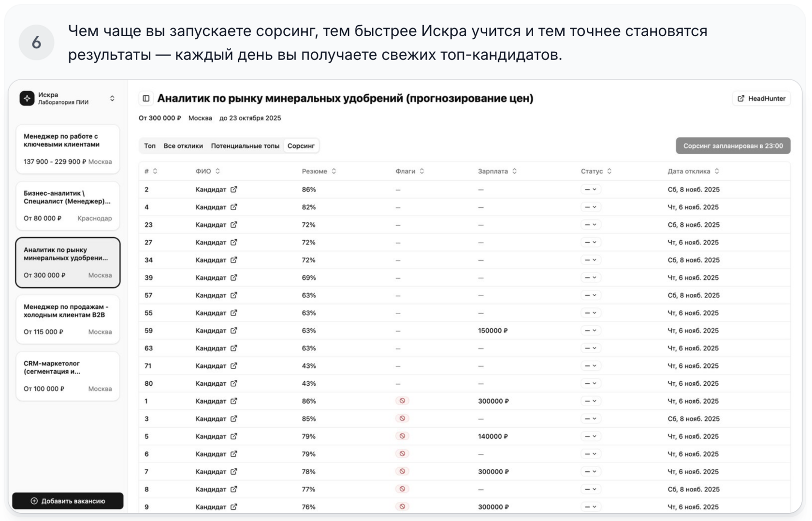Click the Добавить вакансию button
Screen dimensions: 812x521
[68, 501]
